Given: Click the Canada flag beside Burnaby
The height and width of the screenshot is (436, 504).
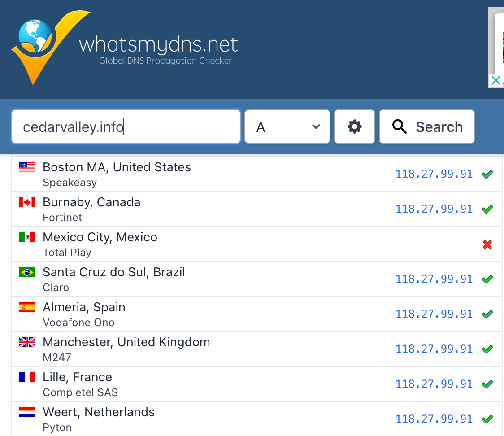Looking at the screenshot, I should coord(26,202).
